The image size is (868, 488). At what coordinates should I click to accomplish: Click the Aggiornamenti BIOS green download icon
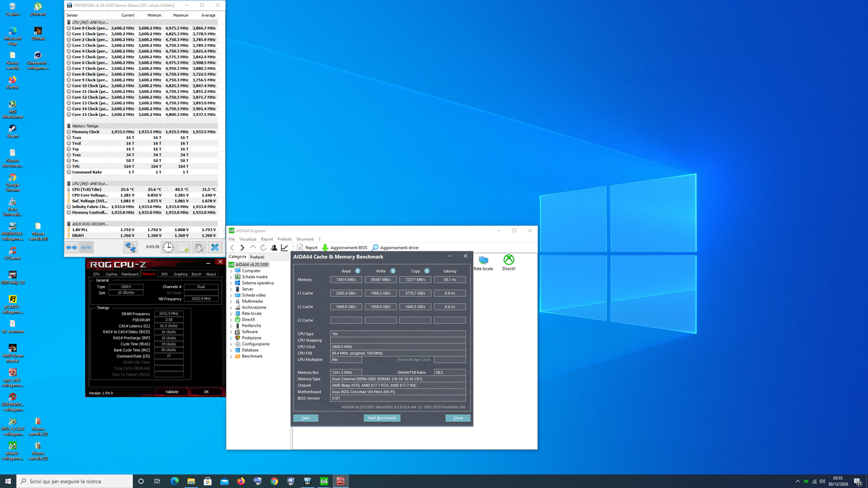(x=325, y=247)
